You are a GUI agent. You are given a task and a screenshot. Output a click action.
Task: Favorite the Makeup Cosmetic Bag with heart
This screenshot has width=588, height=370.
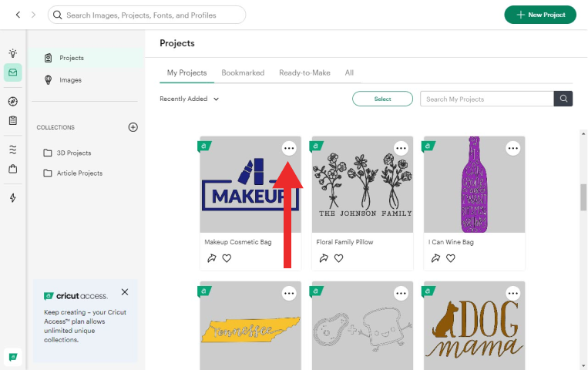227,258
